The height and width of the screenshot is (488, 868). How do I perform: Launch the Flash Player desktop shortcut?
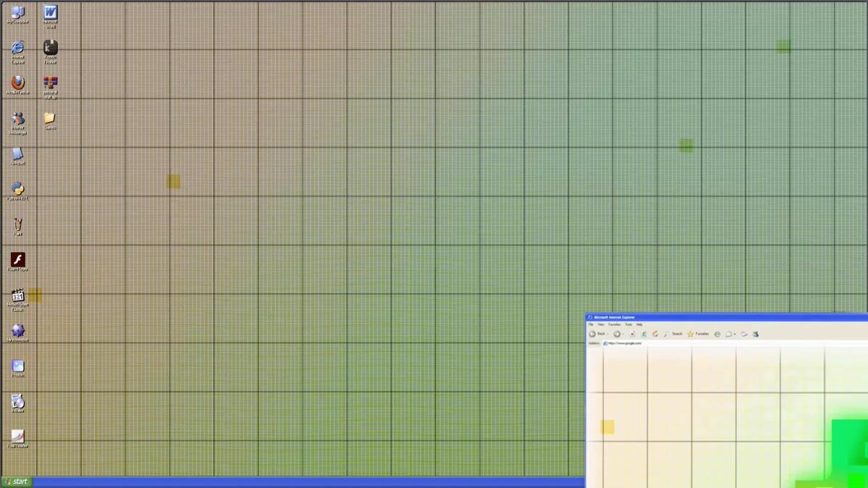click(x=17, y=259)
